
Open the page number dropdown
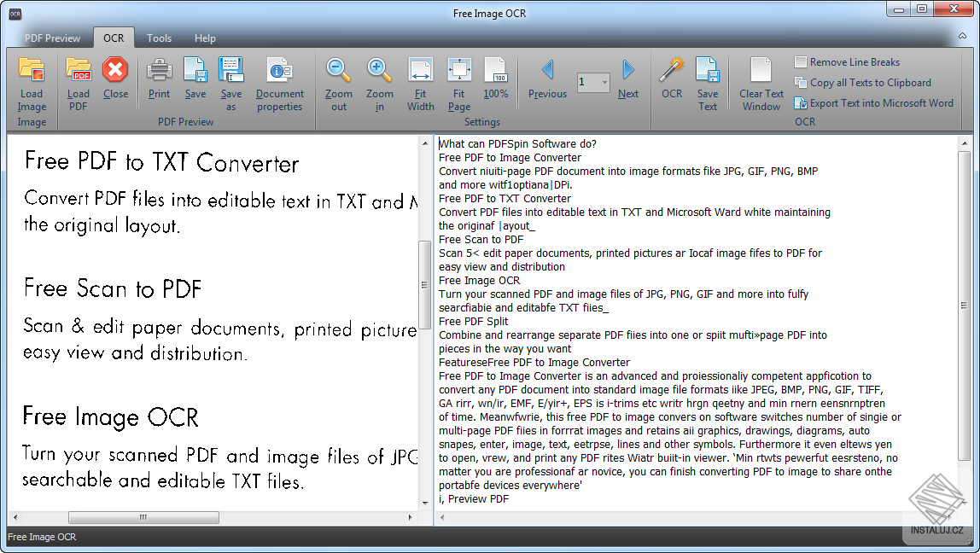[x=604, y=82]
